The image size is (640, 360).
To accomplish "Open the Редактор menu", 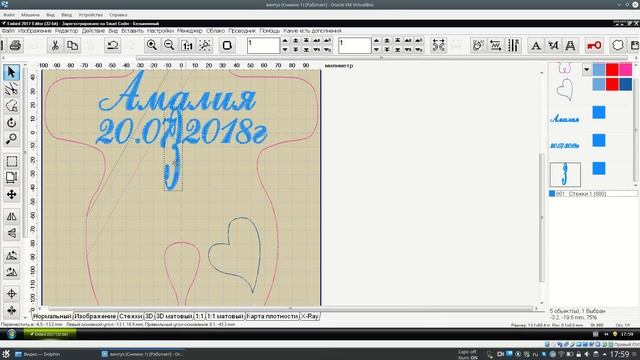I will coord(66,31).
